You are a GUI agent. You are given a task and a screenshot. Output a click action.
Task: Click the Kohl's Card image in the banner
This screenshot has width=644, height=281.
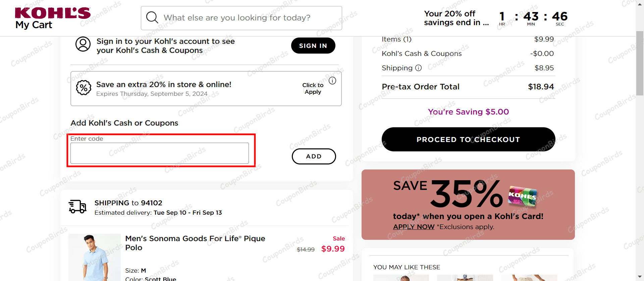click(521, 196)
